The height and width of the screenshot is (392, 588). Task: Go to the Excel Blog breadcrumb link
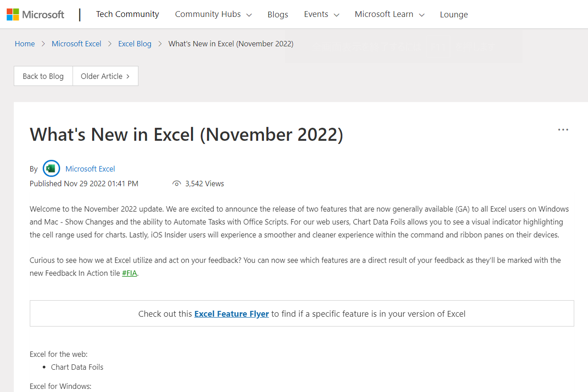[134, 44]
